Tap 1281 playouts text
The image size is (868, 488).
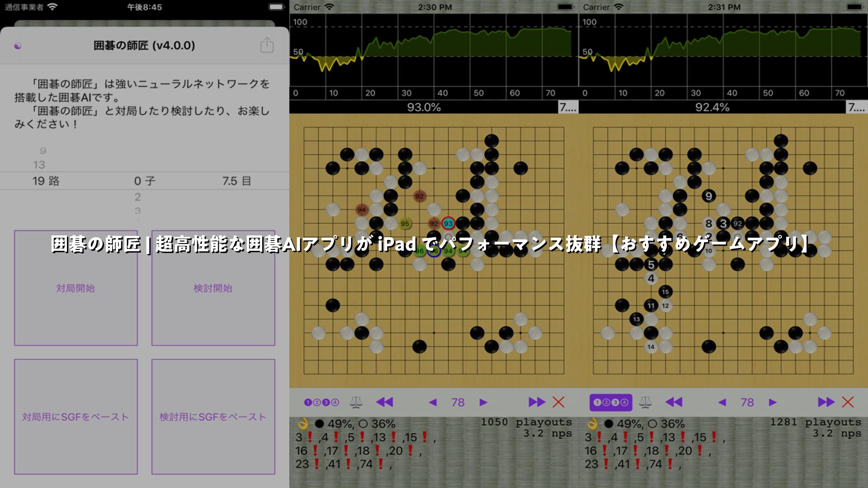click(x=816, y=422)
